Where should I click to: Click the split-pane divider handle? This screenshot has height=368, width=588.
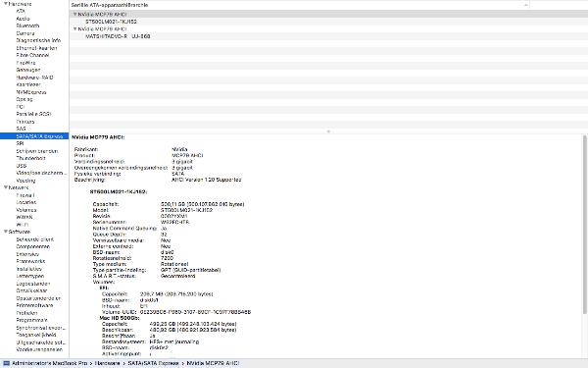328,131
